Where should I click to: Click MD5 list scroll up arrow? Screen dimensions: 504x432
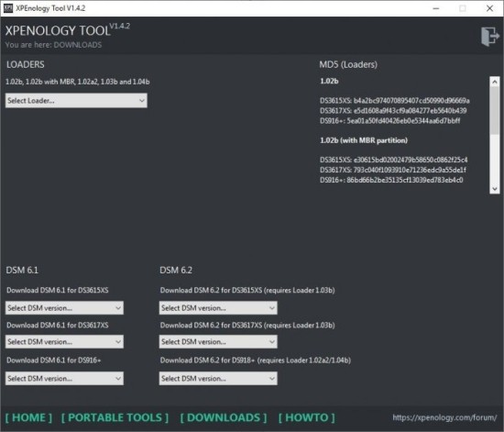[495, 81]
